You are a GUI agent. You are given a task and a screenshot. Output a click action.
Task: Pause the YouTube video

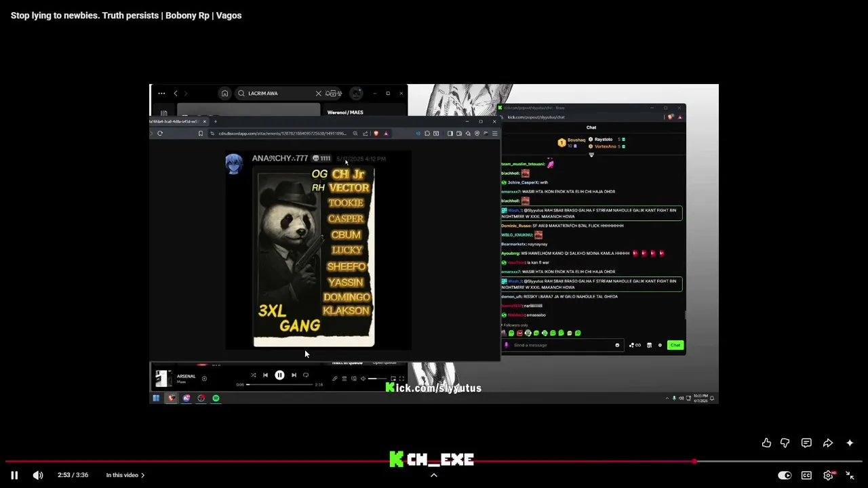click(14, 475)
